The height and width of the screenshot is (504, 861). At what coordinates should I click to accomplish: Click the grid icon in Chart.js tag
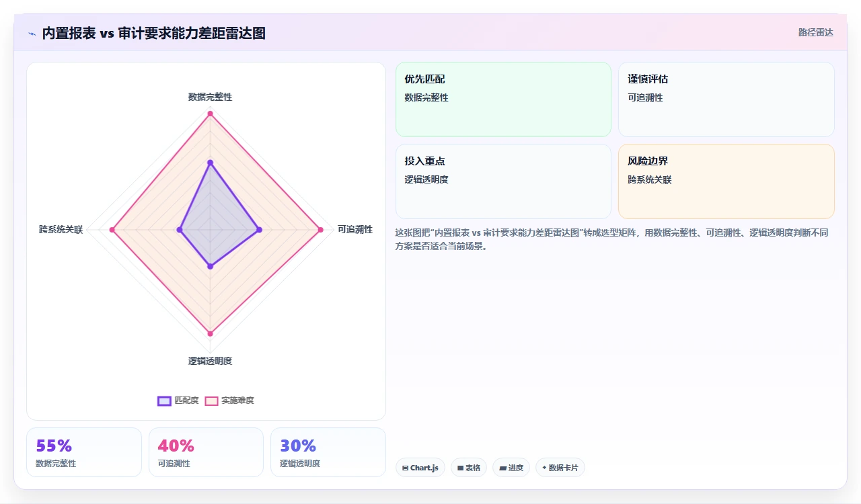(405, 468)
